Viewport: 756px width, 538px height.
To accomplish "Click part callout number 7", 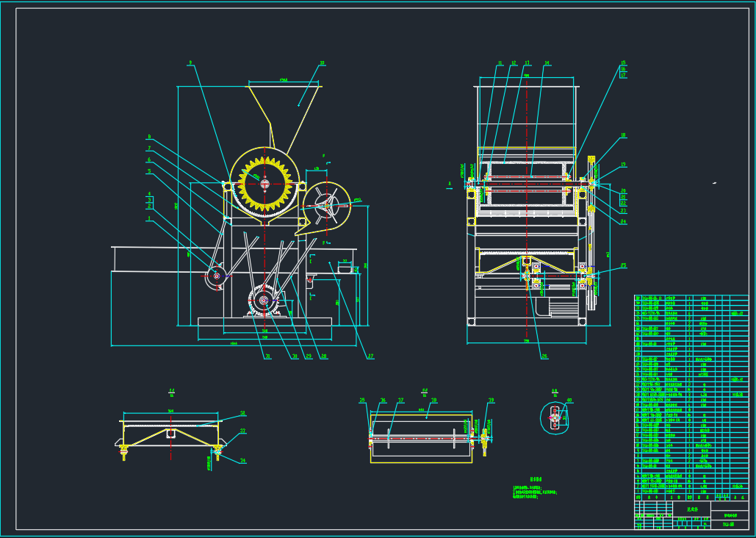I will (149, 148).
